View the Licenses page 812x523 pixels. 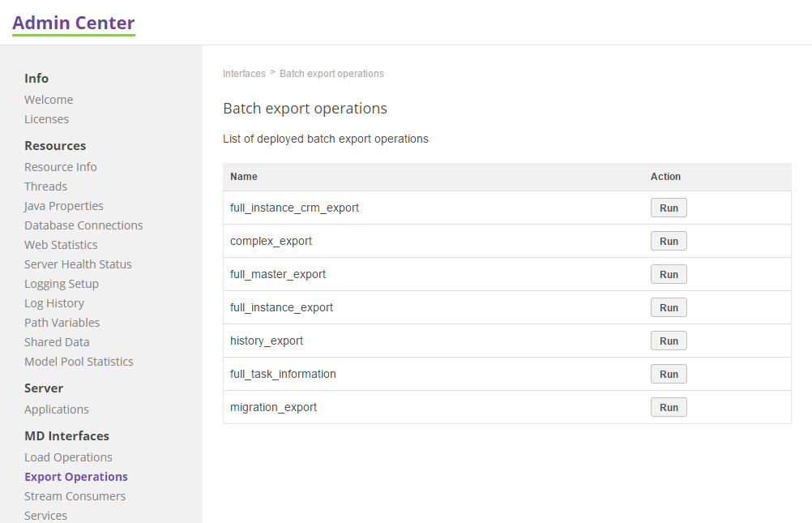46,118
